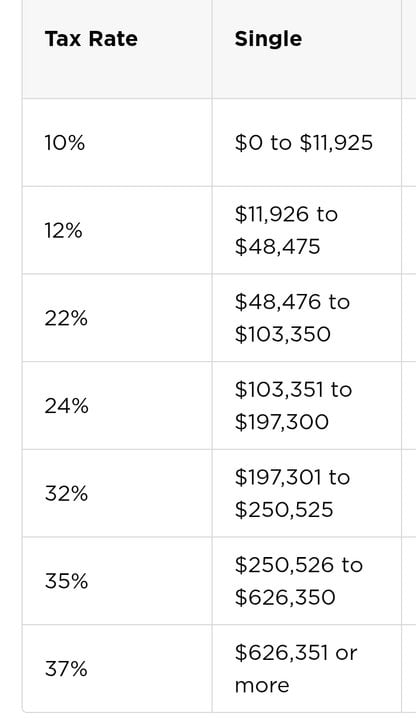Click the $197,300 upper limit text
The image size is (416, 720).
pyautogui.click(x=281, y=422)
